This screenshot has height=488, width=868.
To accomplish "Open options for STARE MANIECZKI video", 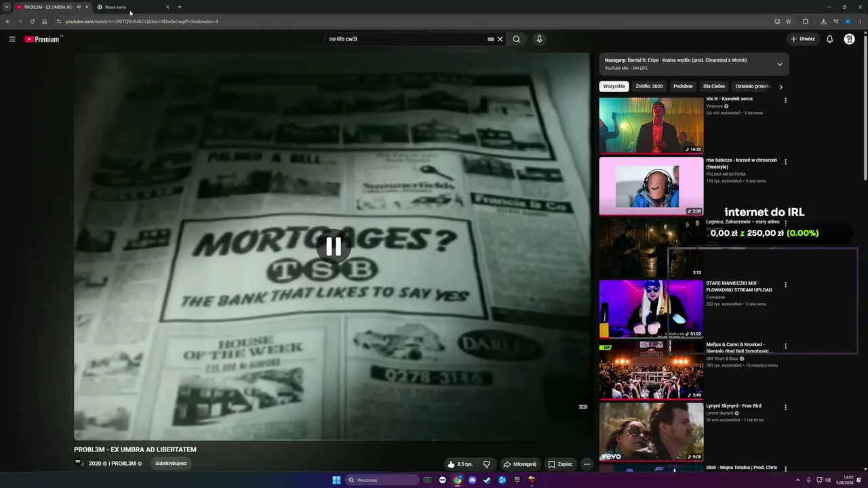I will 786,285.
